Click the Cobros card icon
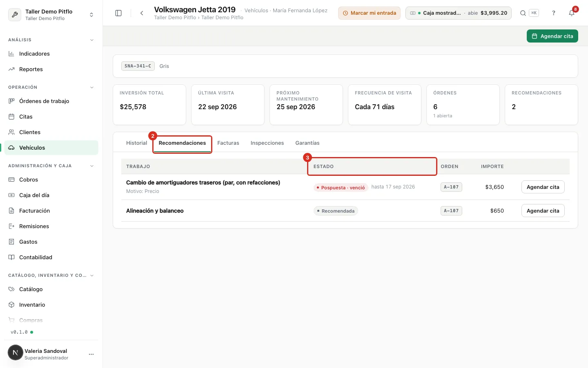 tap(11, 180)
